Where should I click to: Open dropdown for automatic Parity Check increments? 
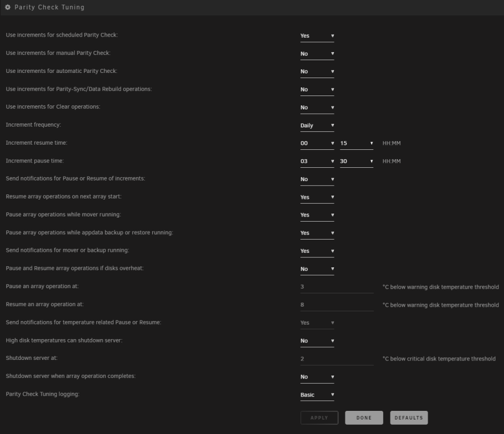[317, 72]
